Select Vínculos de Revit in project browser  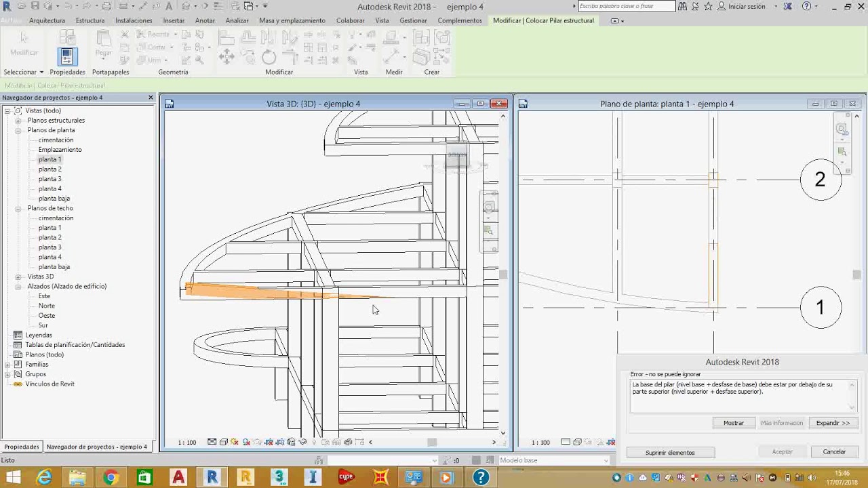click(x=50, y=384)
